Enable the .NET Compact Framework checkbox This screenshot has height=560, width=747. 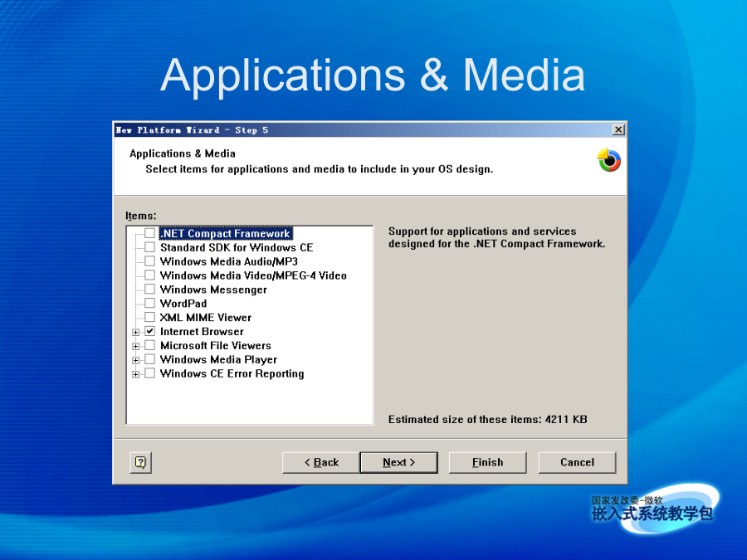pyautogui.click(x=149, y=233)
